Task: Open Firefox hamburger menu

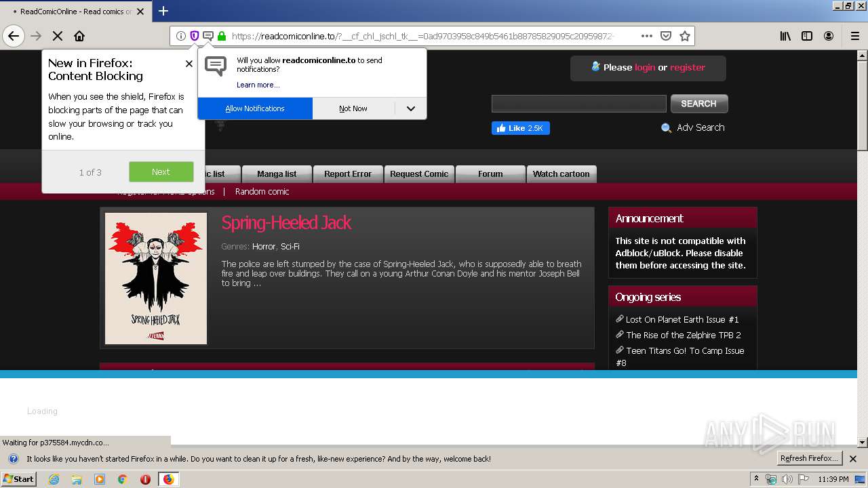Action: pos(855,36)
